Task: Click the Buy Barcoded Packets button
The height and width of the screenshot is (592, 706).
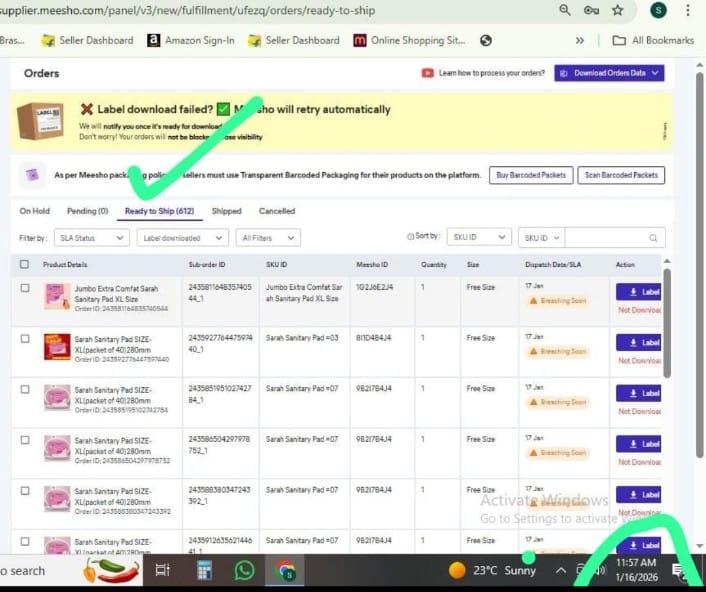Action: click(x=530, y=175)
